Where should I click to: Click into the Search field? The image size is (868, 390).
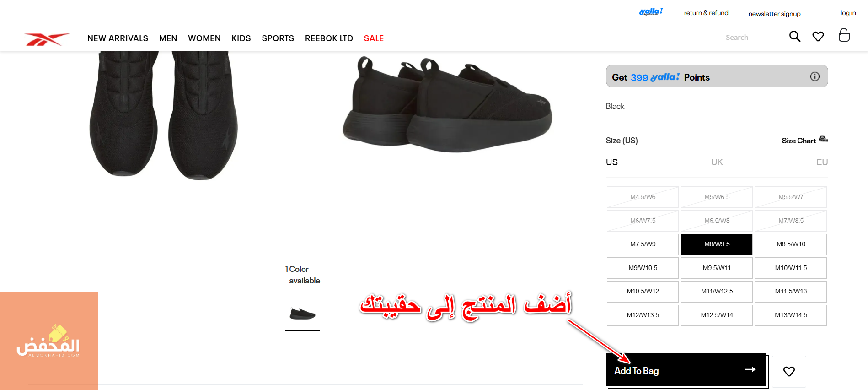[755, 38]
